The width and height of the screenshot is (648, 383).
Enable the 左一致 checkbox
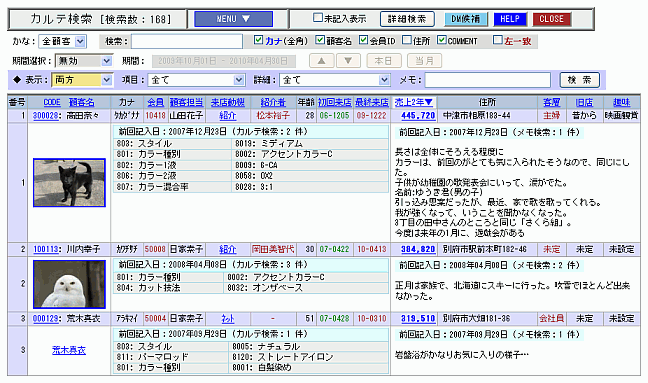498,40
